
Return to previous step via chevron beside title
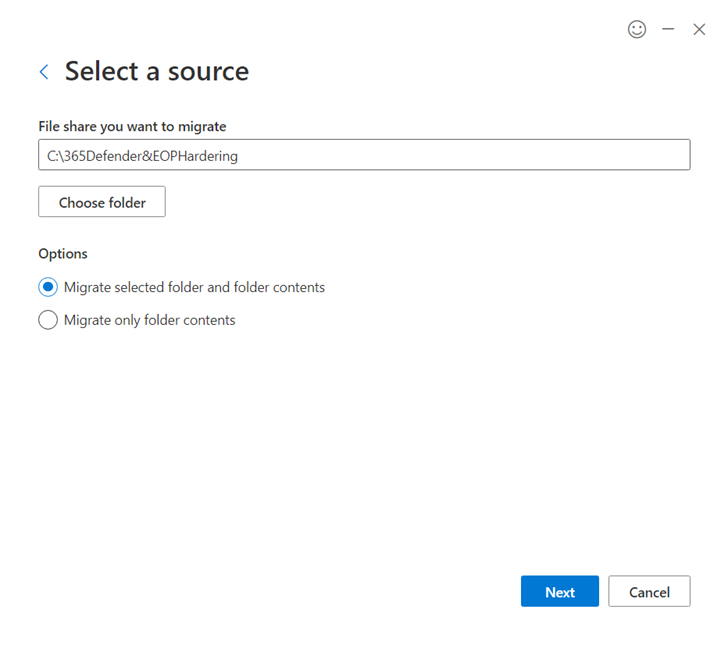(44, 72)
